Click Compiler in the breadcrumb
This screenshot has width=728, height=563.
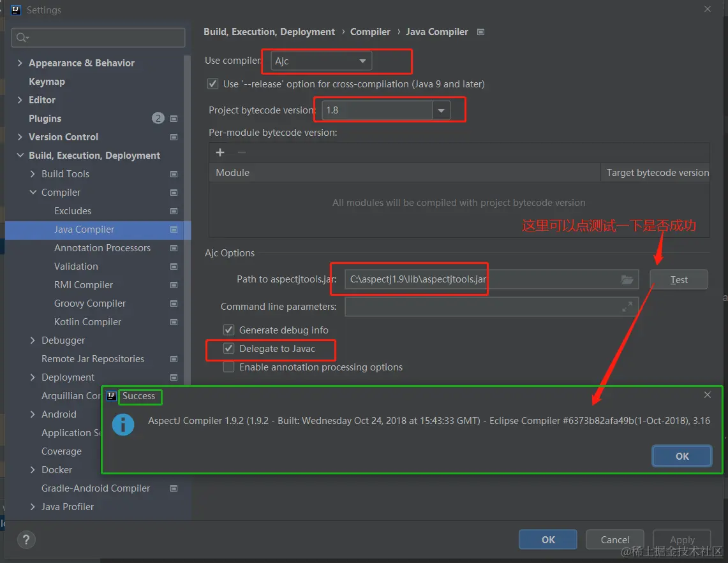pos(370,32)
